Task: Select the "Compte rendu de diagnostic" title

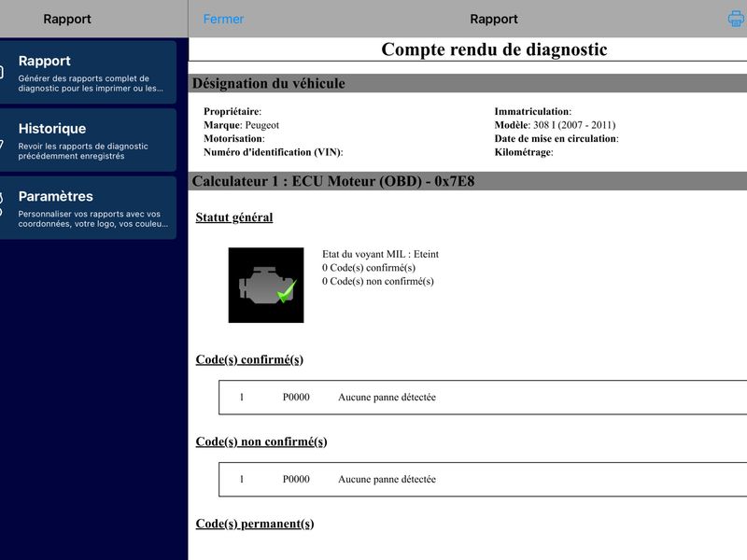Action: [x=494, y=49]
